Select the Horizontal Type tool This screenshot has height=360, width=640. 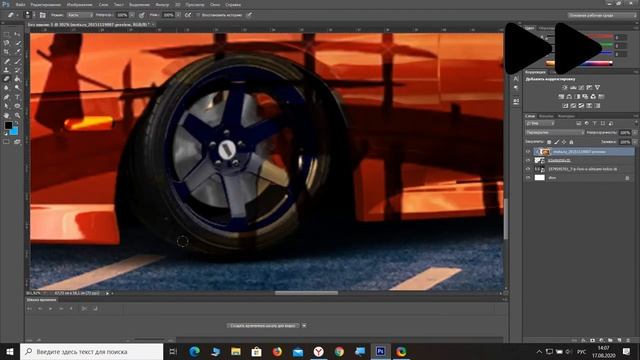tap(17, 97)
